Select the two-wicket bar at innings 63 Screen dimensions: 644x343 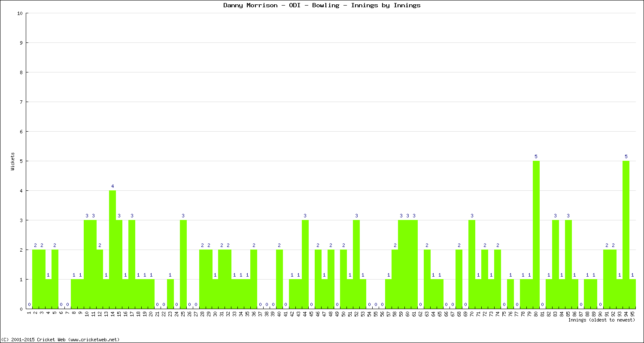click(427, 279)
